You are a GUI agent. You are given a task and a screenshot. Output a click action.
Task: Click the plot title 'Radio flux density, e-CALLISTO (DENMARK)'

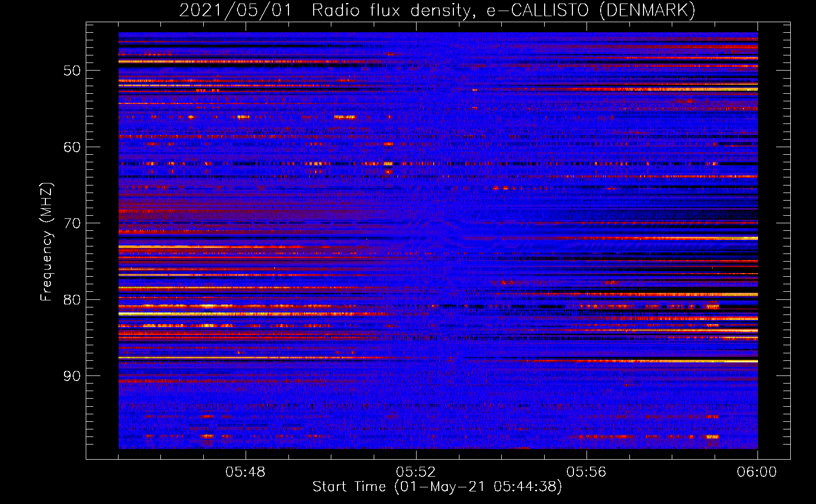click(503, 11)
